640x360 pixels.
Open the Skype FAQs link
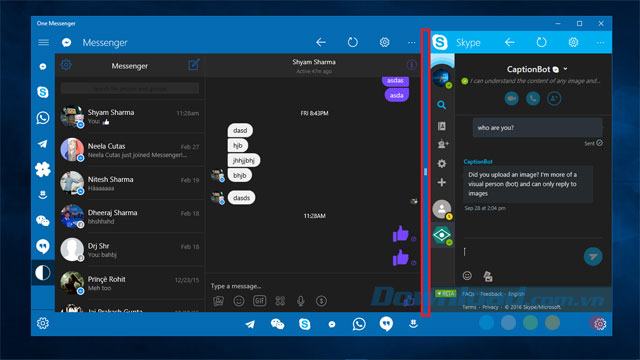pyautogui.click(x=468, y=294)
